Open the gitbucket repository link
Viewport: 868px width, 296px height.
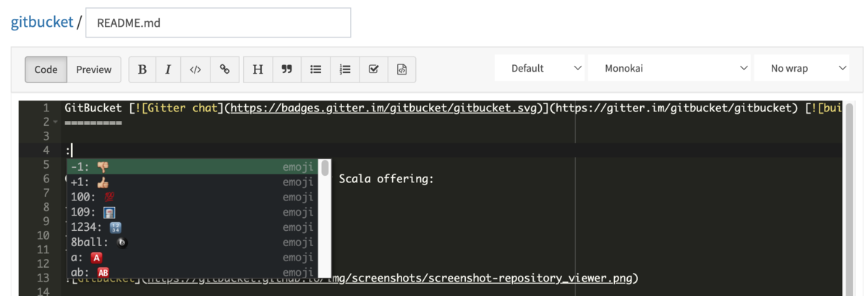(42, 22)
